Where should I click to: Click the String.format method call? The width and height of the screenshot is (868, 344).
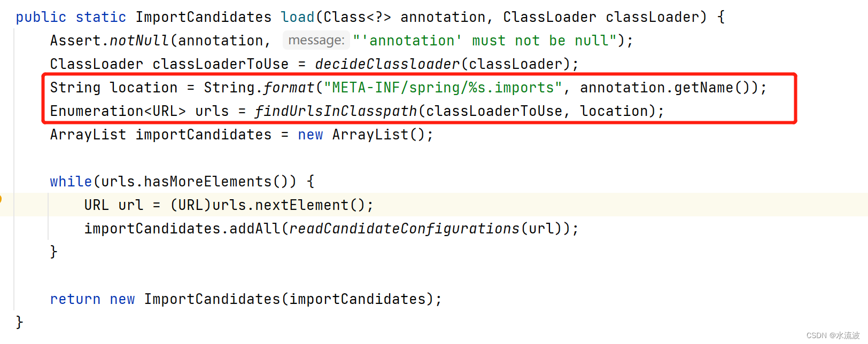259,88
